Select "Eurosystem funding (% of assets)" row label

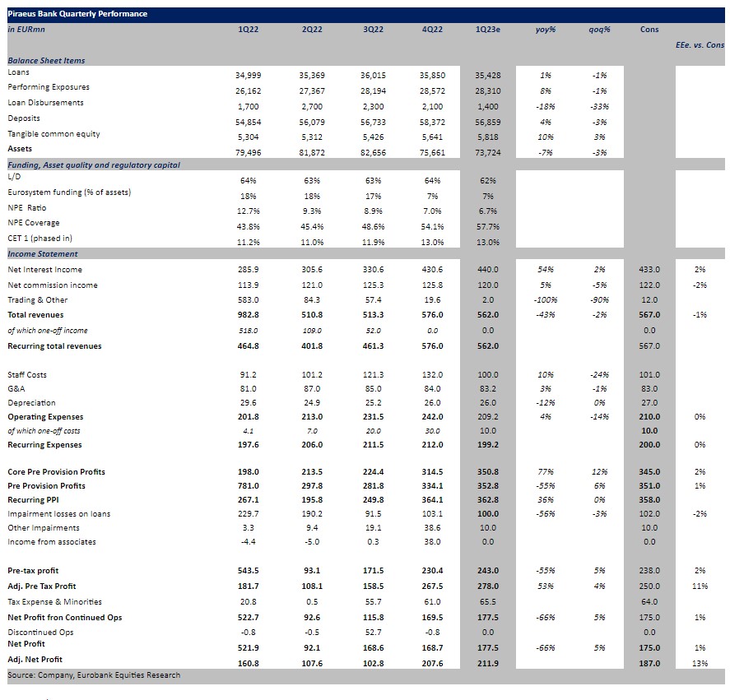coord(69,192)
